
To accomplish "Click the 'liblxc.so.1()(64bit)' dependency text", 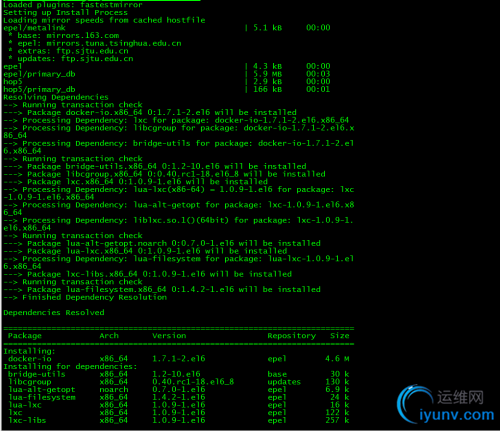I will pyautogui.click(x=181, y=220).
